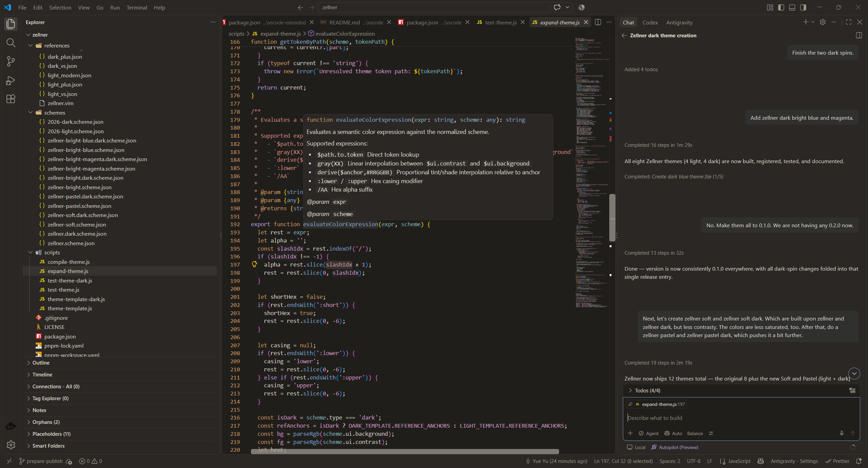Image resolution: width=868 pixels, height=468 pixels.
Task: Open chat panel more actions menu
Action: click(834, 22)
